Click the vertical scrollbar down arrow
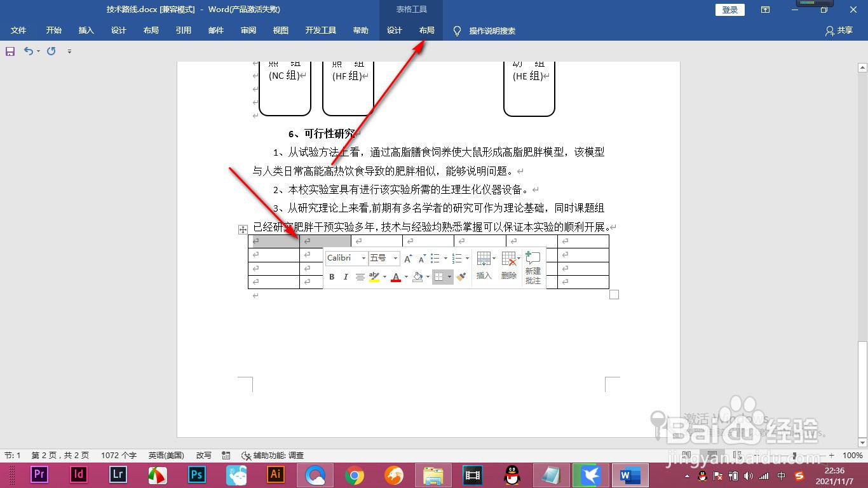The width and height of the screenshot is (868, 488). (862, 443)
